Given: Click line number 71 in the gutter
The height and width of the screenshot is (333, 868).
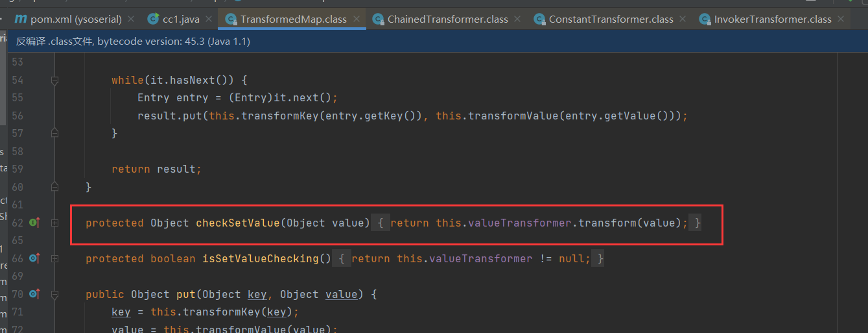Looking at the screenshot, I should (18, 312).
